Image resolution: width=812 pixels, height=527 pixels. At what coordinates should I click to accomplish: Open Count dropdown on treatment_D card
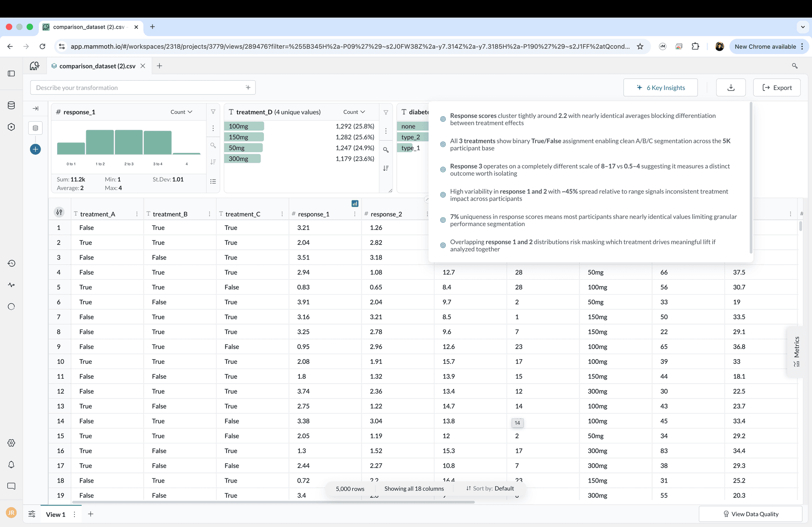(354, 112)
